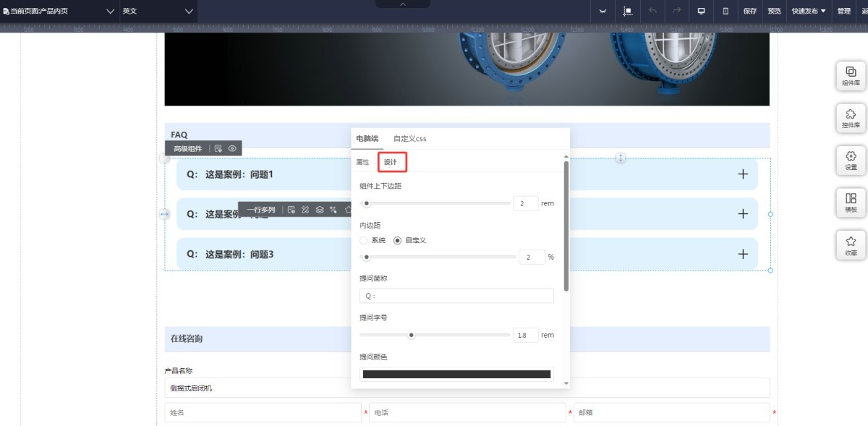This screenshot has height=426, width=868.
Task: Switch to the 属性 sub-tab
Action: tap(362, 162)
